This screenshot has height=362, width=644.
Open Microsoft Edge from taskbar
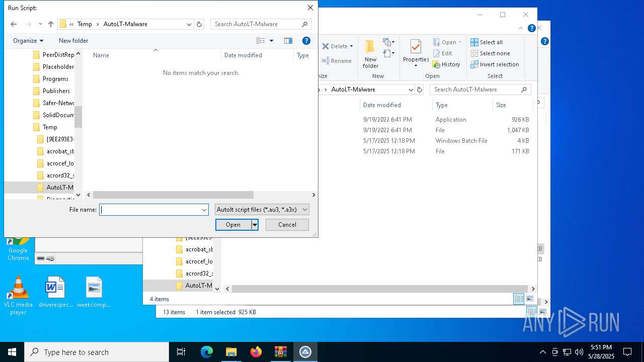click(x=207, y=352)
